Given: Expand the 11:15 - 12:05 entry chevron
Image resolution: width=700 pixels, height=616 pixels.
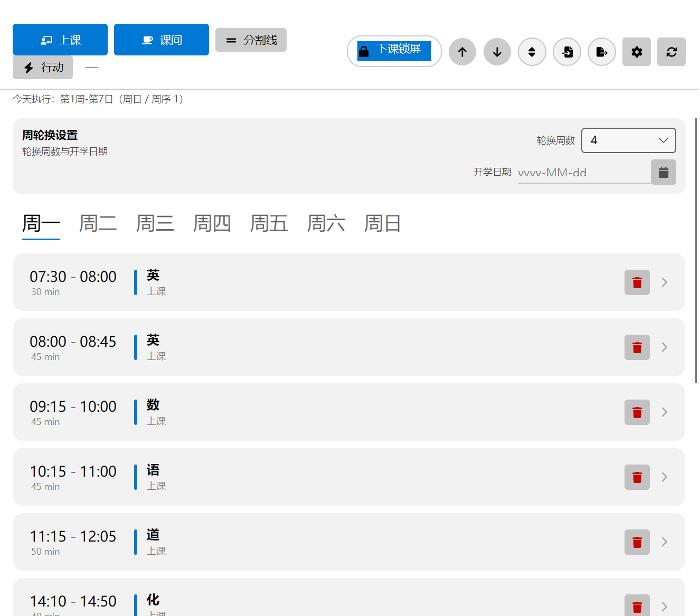Looking at the screenshot, I should [665, 542].
